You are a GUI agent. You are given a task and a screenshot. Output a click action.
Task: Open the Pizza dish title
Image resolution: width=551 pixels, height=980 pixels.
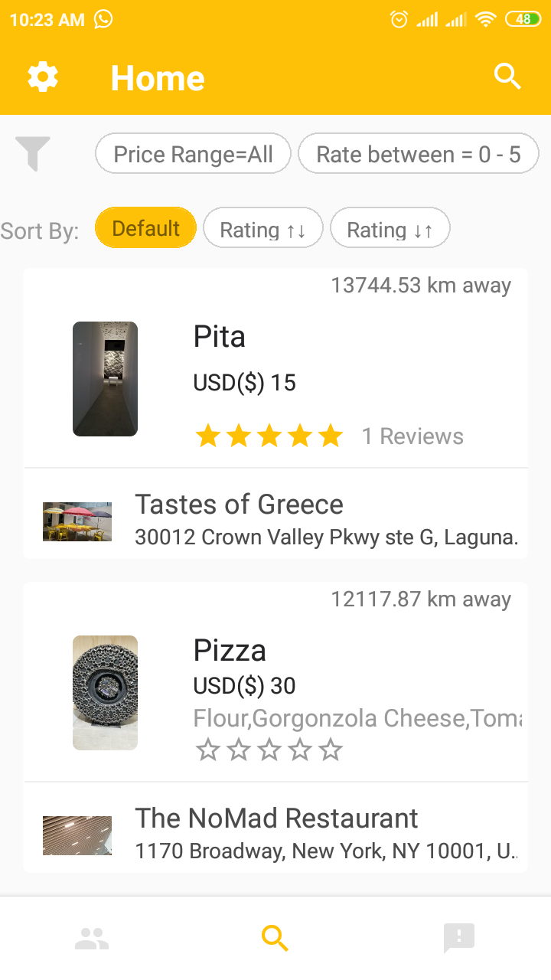coord(230,650)
